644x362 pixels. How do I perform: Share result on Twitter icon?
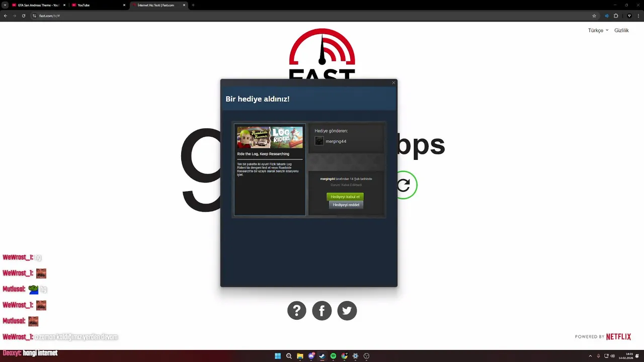click(347, 310)
